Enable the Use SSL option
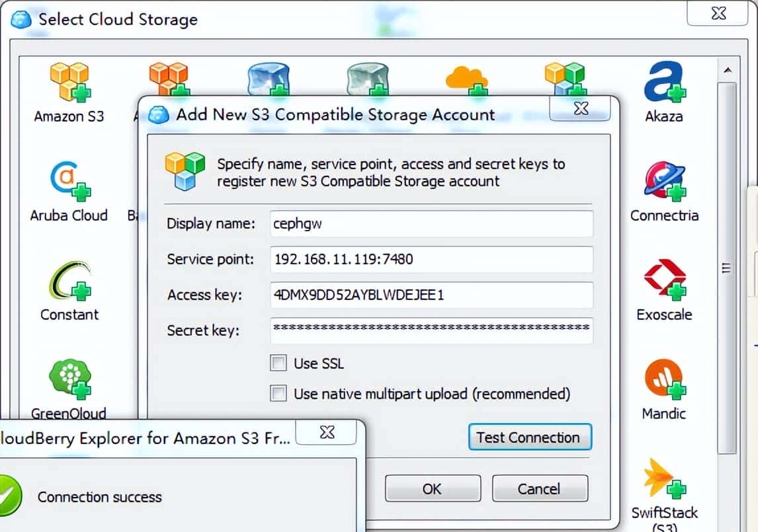 click(x=278, y=363)
